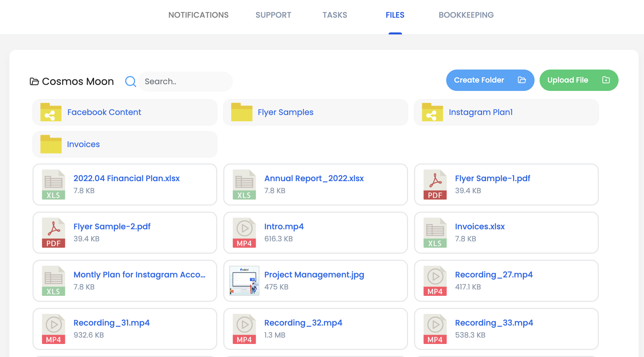Open the Project Management.jpg thumbnail

click(244, 281)
